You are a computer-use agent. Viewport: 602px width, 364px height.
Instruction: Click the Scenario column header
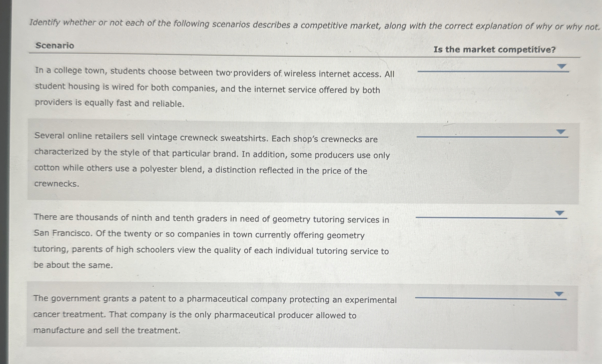[54, 47]
